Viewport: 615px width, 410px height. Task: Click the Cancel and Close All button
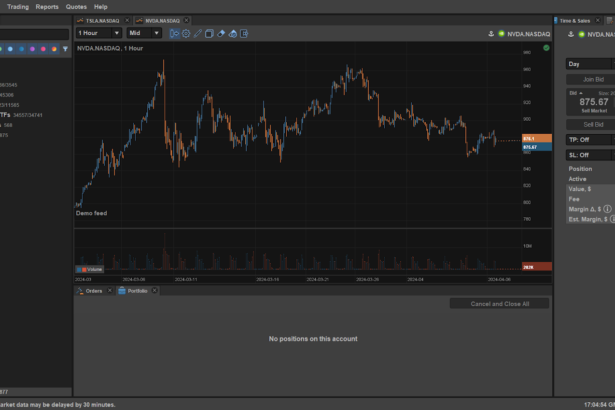coord(499,304)
